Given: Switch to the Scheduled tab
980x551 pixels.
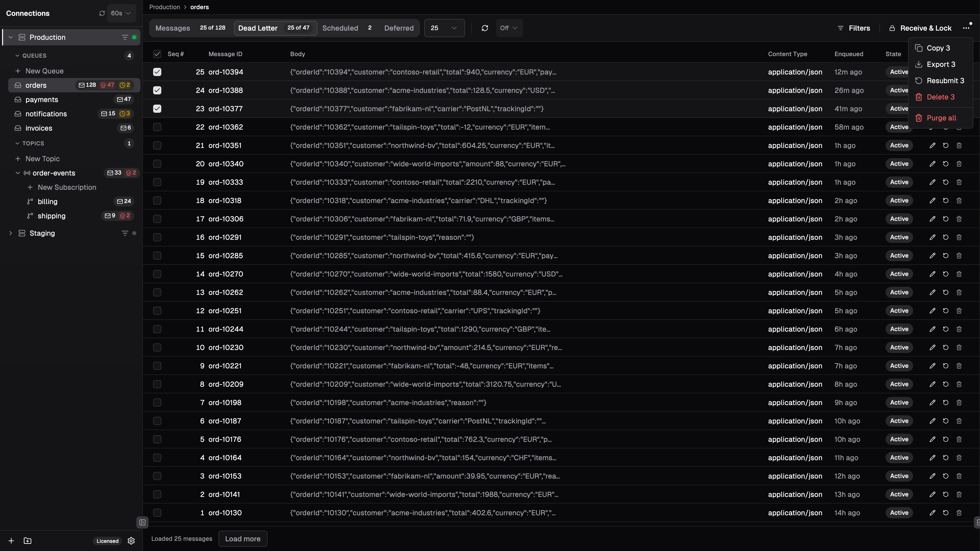Looking at the screenshot, I should pyautogui.click(x=348, y=28).
